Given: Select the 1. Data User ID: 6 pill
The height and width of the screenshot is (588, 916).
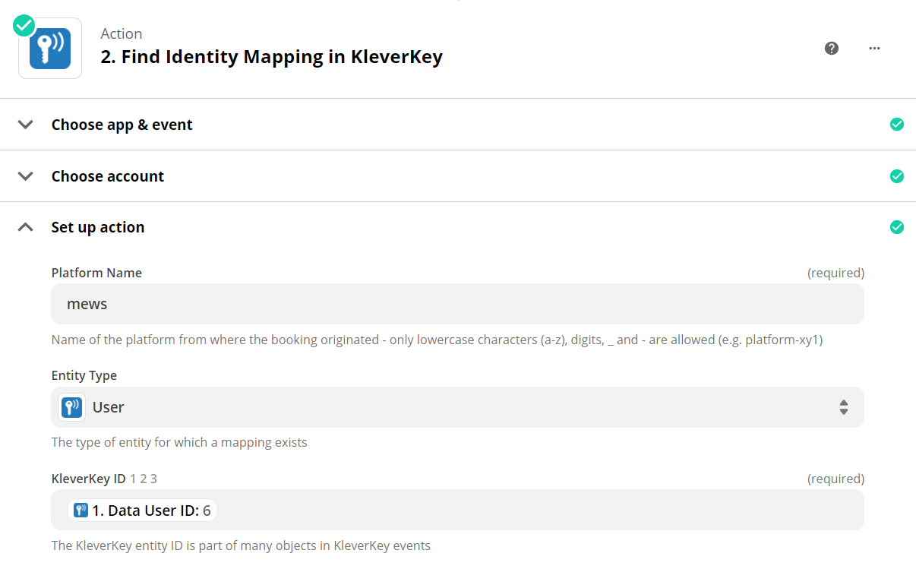Looking at the screenshot, I should pyautogui.click(x=143, y=511).
